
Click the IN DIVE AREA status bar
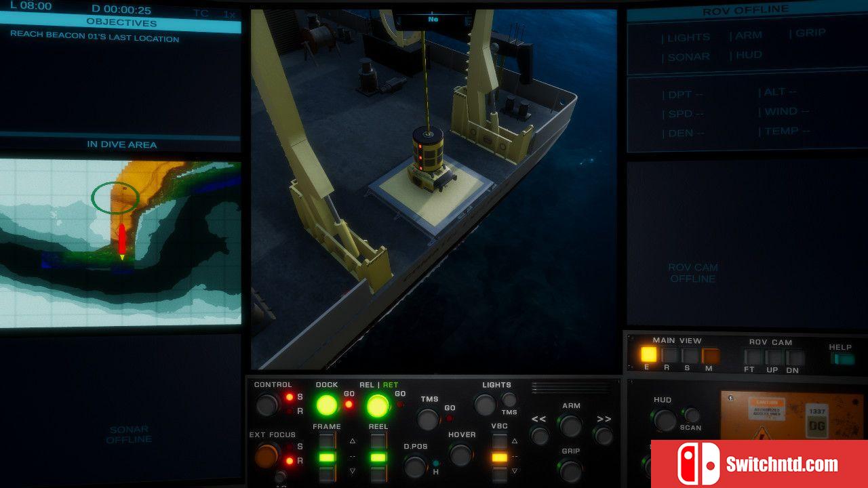[x=121, y=144]
